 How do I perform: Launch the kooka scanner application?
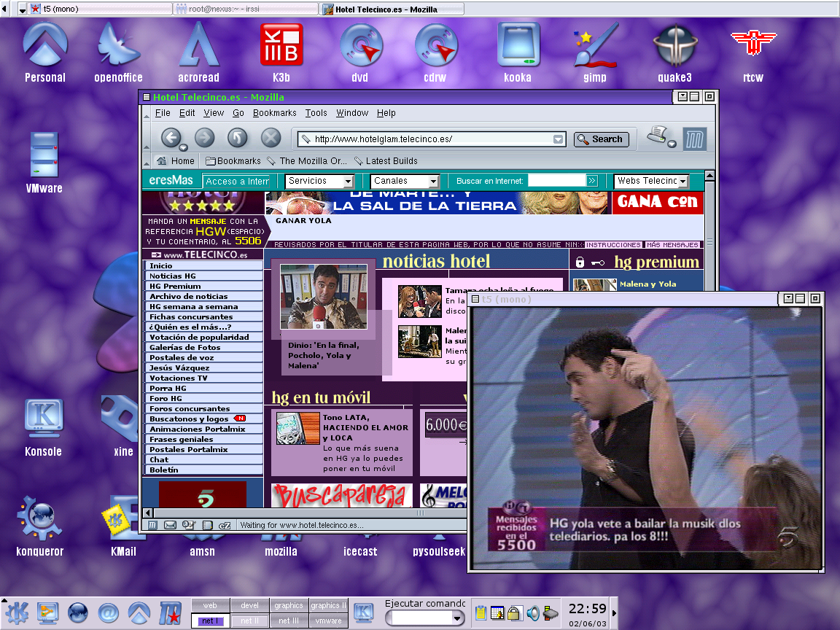pos(518,52)
